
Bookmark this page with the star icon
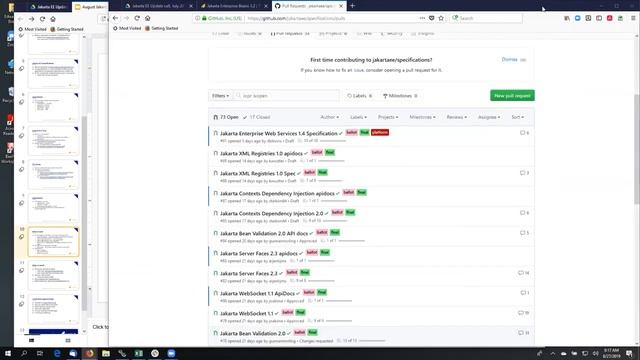click(441, 18)
